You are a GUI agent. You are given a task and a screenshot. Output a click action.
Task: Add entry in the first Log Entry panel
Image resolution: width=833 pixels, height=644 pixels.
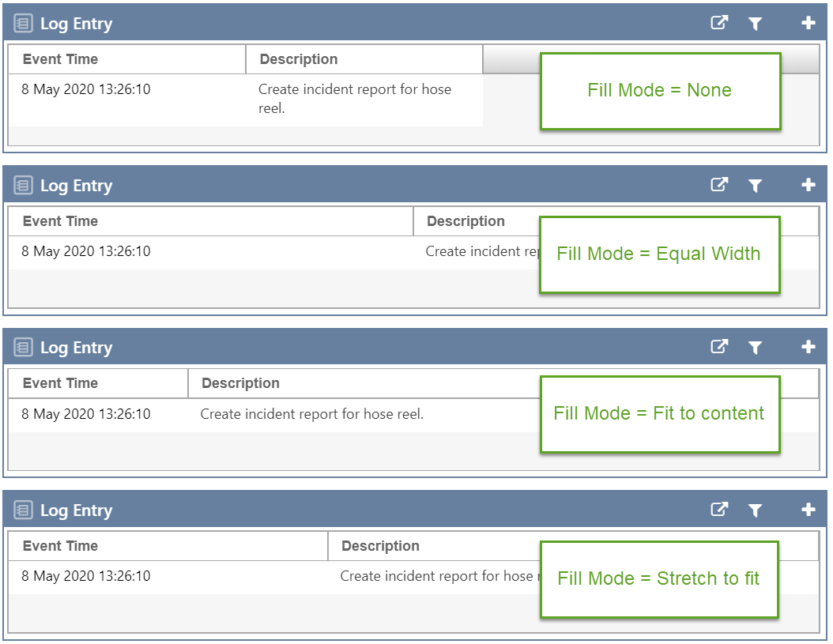pos(808,24)
